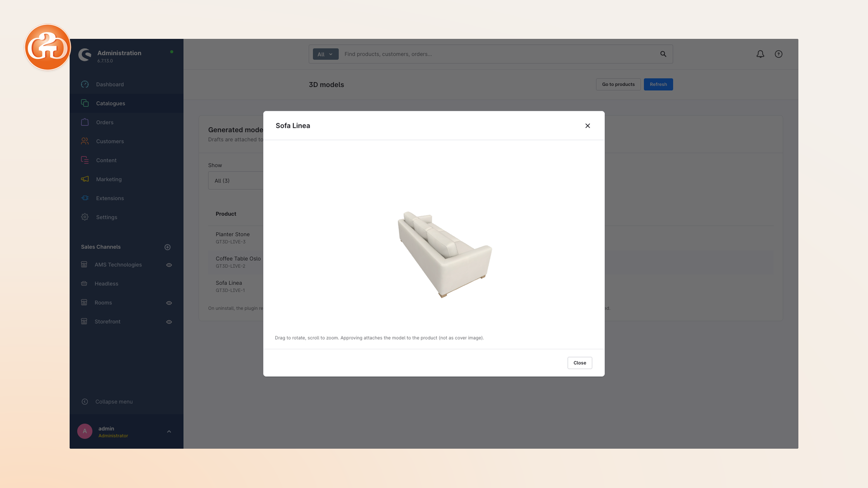868x488 pixels.
Task: Click the Headless sales channel basket icon
Action: (84, 284)
